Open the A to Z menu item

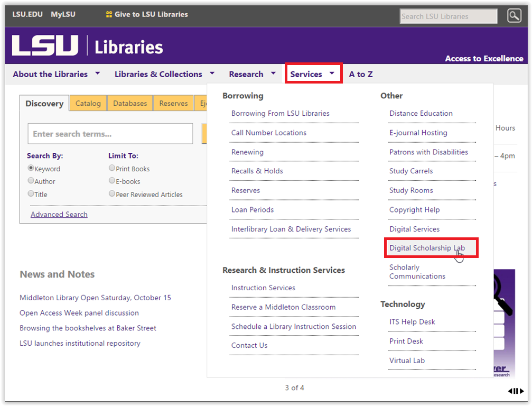(x=361, y=74)
